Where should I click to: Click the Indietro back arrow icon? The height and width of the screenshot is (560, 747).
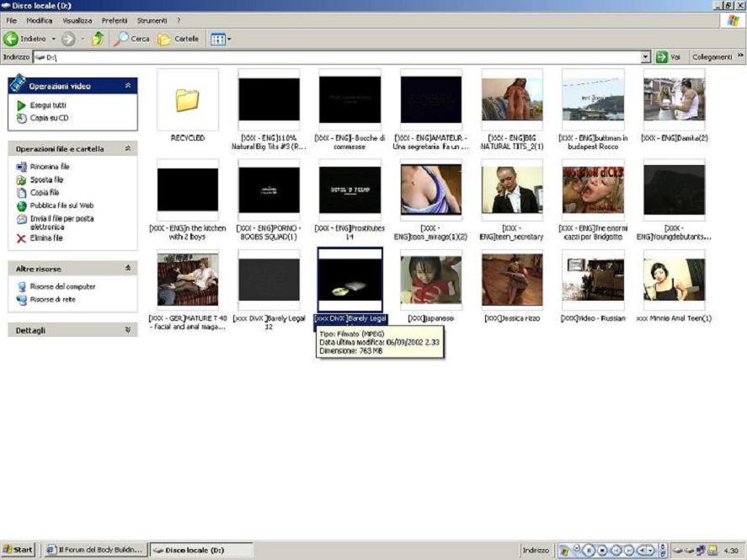click(11, 39)
